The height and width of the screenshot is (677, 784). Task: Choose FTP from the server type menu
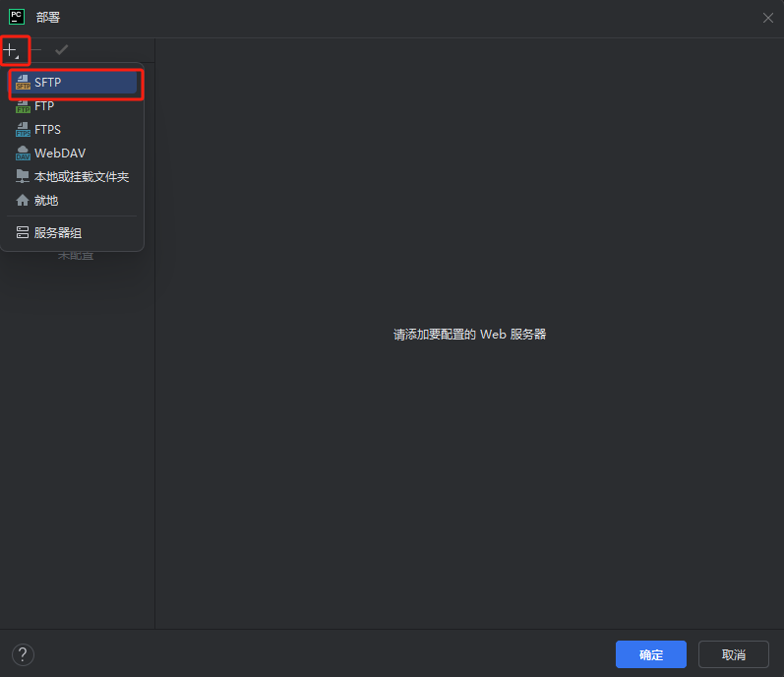[x=44, y=106]
